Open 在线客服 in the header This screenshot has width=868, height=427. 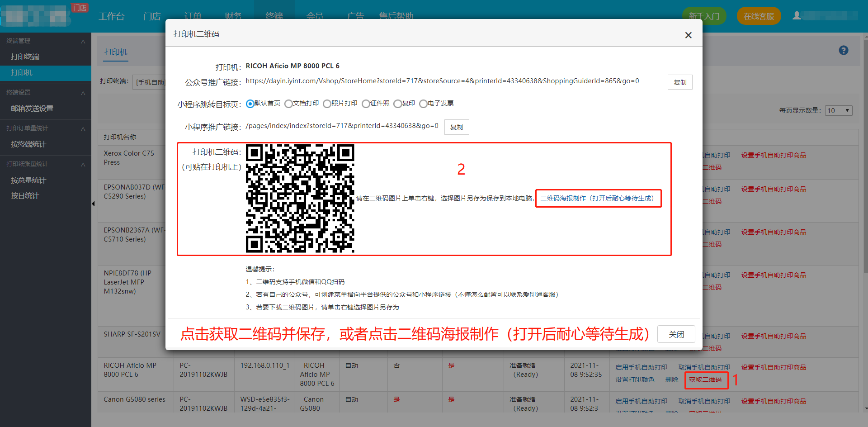[759, 16]
